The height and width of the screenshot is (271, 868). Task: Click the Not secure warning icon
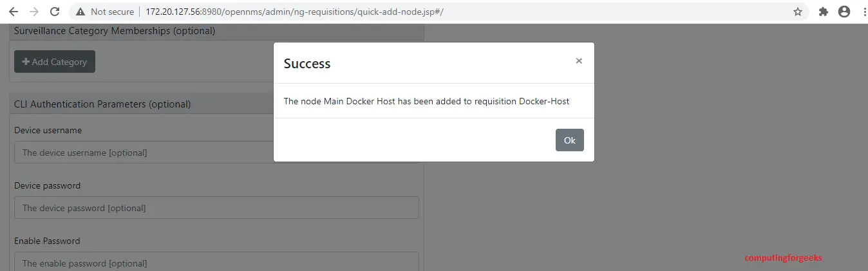(80, 12)
